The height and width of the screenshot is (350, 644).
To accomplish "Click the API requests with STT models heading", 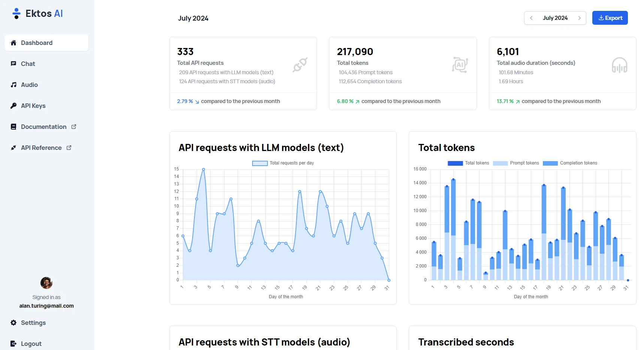I will pyautogui.click(x=264, y=342).
